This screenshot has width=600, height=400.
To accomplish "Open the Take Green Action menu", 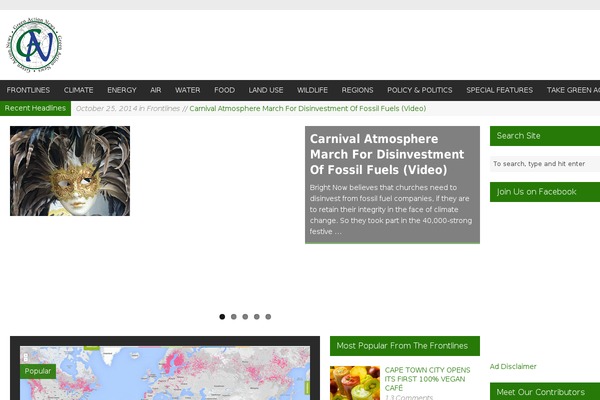I will pyautogui.click(x=573, y=90).
